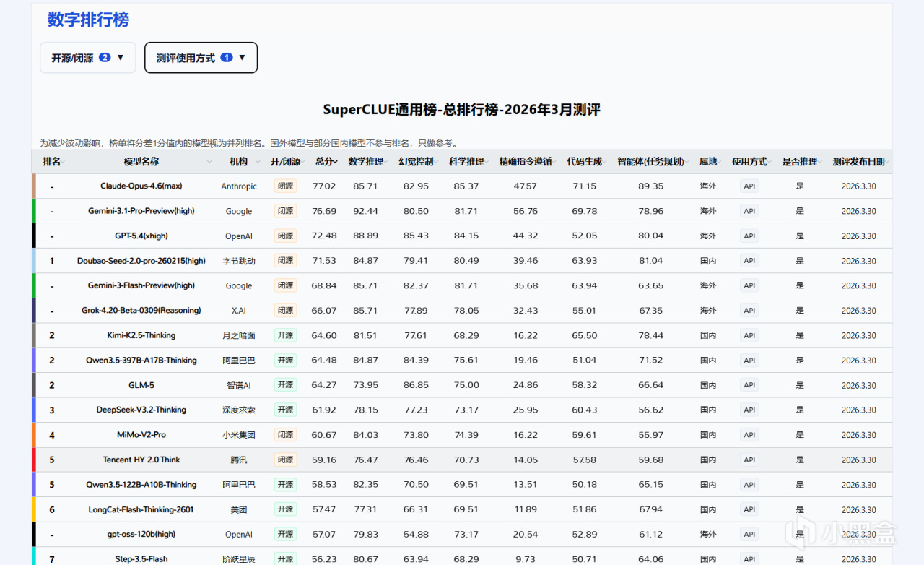Sort by the 精确指令遵循 column header
The width and height of the screenshot is (924, 565).
[x=526, y=162]
